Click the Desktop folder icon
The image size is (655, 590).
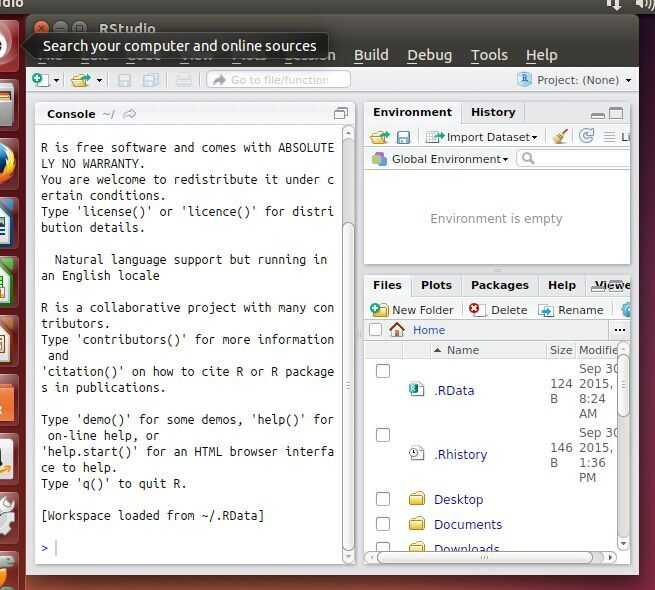click(x=416, y=498)
